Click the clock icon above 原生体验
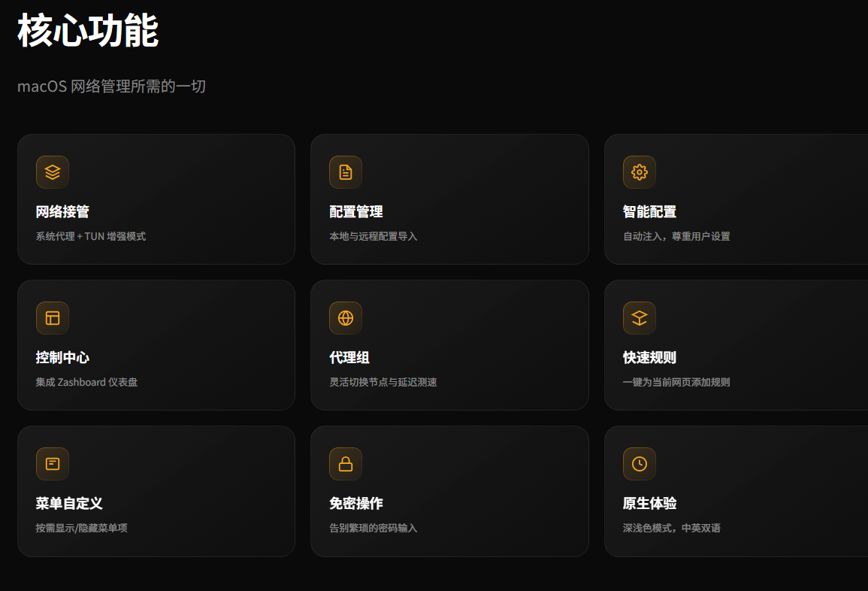The height and width of the screenshot is (591, 868). pos(640,464)
